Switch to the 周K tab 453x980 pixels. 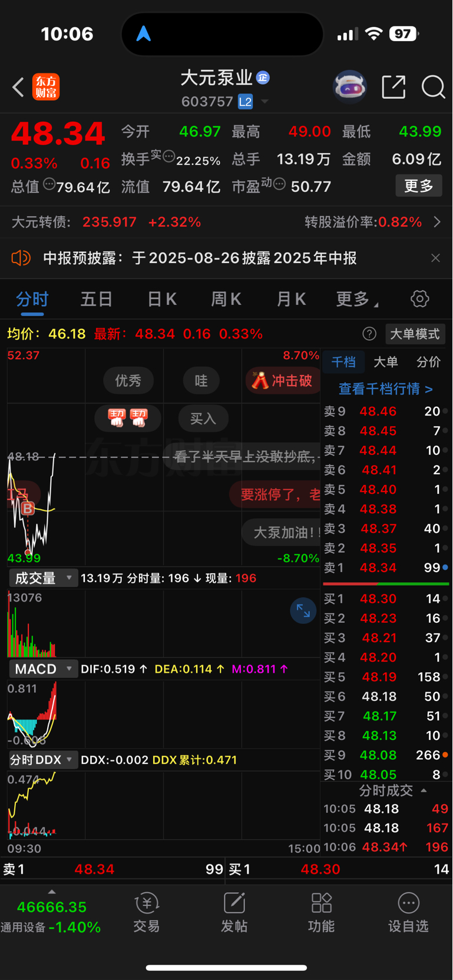tap(226, 299)
